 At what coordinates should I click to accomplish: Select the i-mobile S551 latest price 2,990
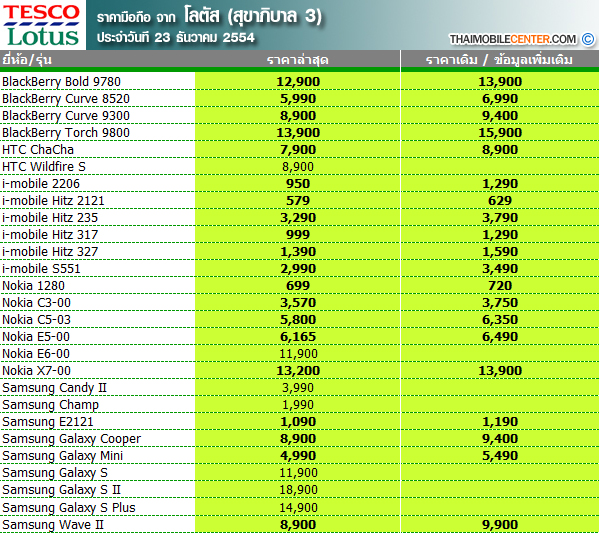298,269
